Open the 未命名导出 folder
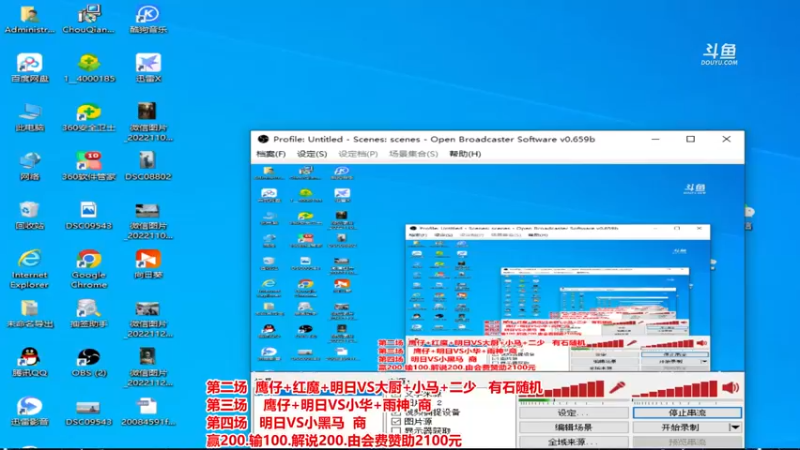Screen dimensions: 800x450 tap(30, 313)
